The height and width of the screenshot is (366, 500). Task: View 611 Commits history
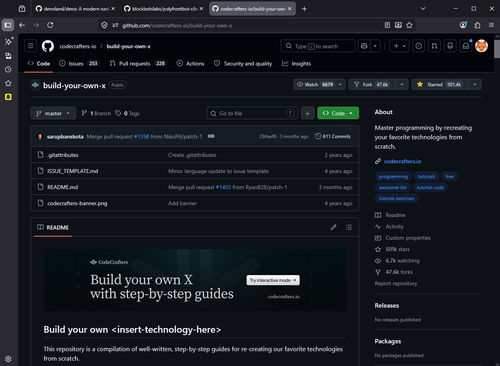[x=333, y=136]
